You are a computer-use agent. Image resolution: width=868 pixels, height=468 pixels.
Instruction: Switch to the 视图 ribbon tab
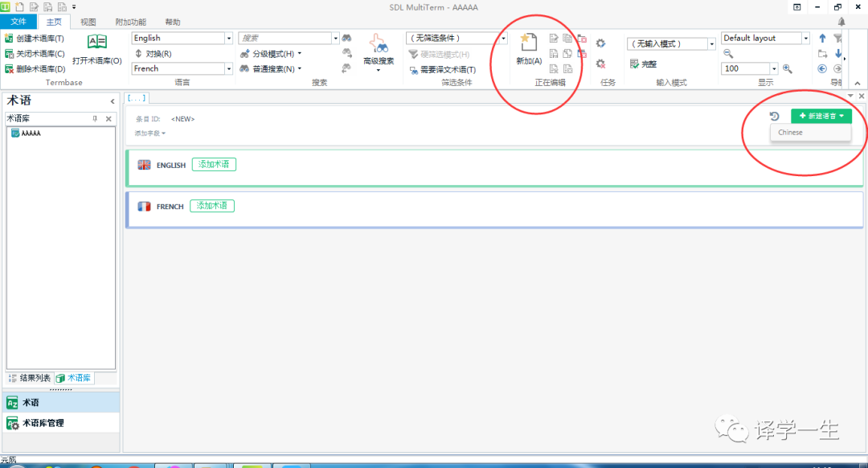coord(88,23)
